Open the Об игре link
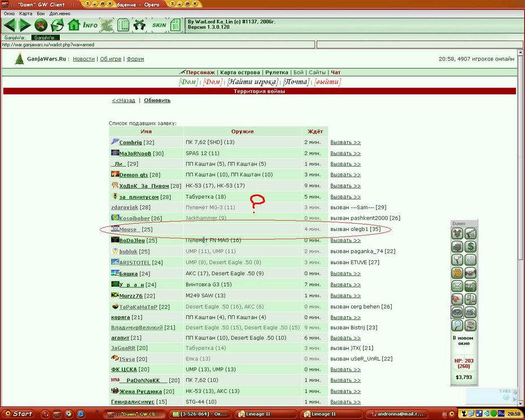 coord(111,59)
